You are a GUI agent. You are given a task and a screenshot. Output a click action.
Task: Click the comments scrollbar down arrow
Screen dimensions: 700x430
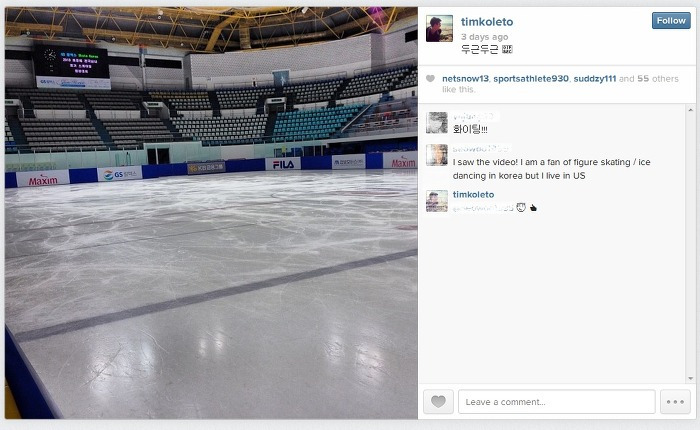pyautogui.click(x=690, y=378)
